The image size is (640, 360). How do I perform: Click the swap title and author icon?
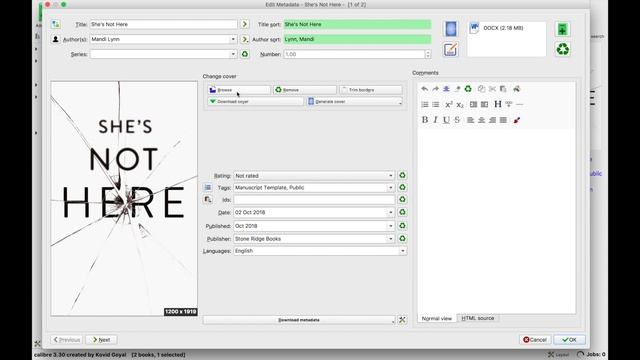coord(56,24)
